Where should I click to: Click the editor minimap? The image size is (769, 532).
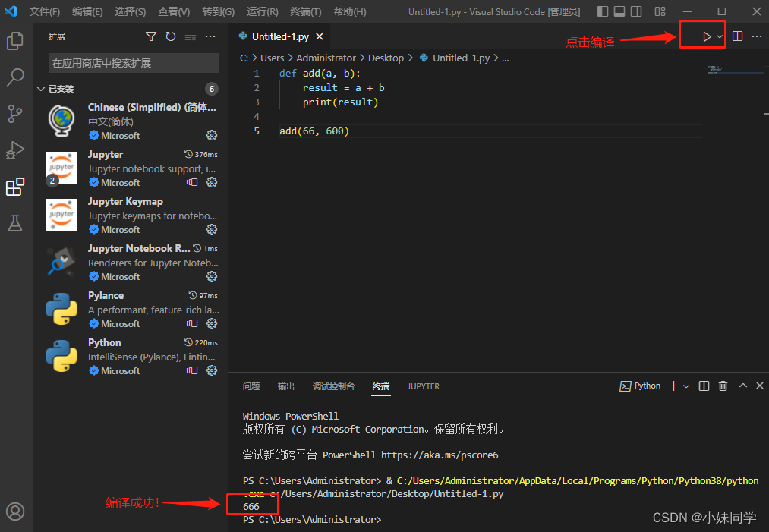[x=736, y=69]
